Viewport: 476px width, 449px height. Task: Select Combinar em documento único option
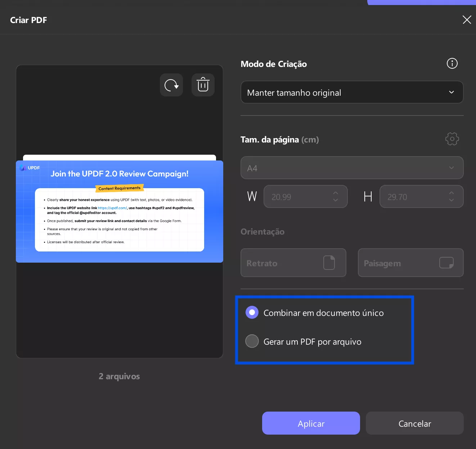coord(252,312)
